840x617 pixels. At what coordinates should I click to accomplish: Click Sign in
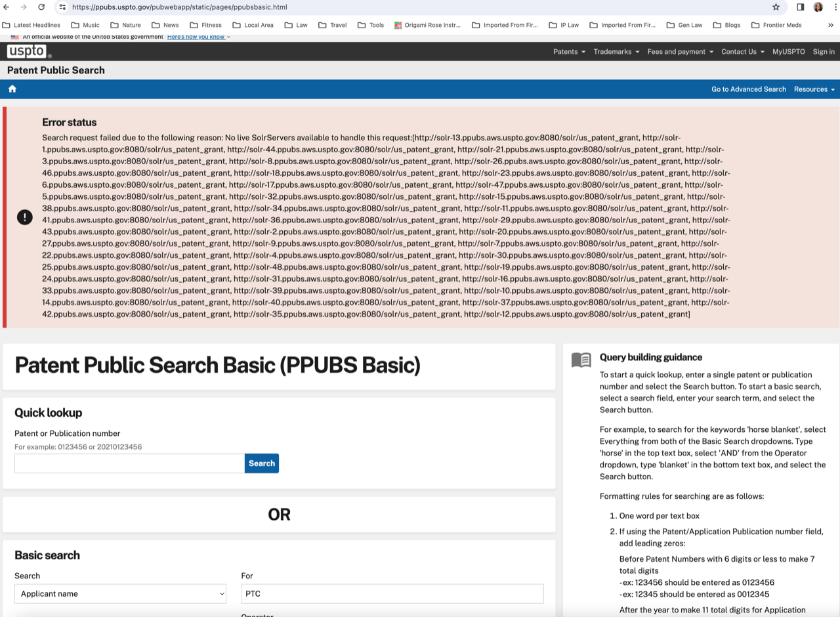click(x=824, y=51)
